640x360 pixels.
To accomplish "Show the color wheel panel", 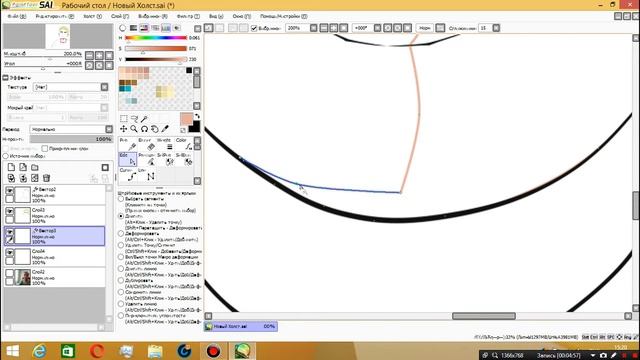I will [122, 28].
